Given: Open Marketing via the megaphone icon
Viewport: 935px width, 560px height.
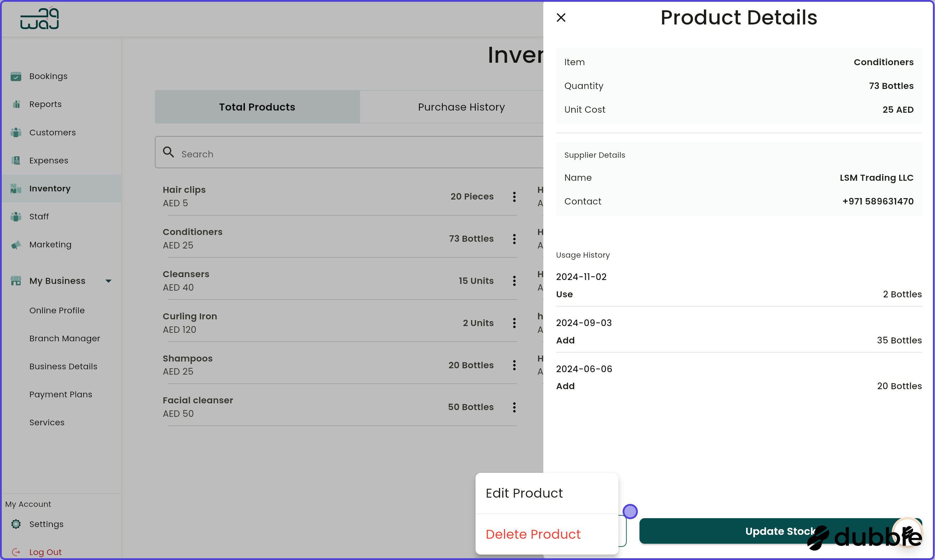Looking at the screenshot, I should click(16, 245).
